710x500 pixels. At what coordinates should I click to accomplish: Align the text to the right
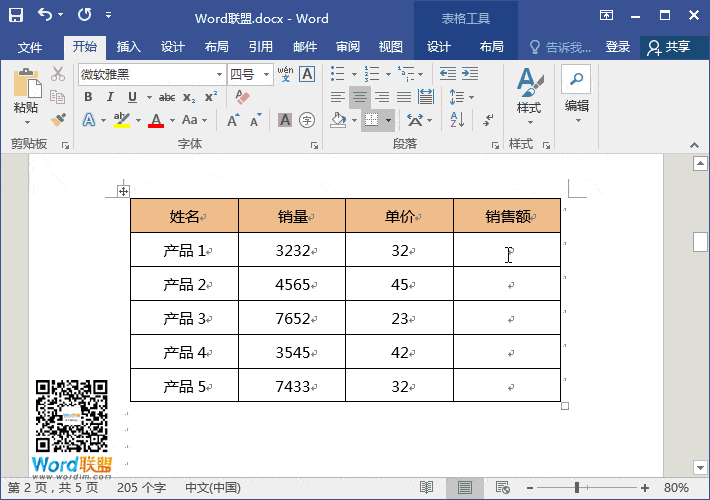point(382,97)
